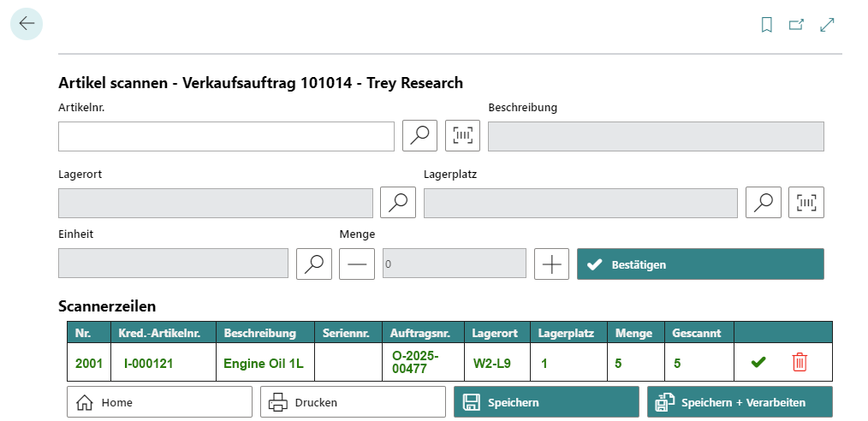The image size is (868, 421).
Task: Select the 'Gescannt' column header
Action: click(x=699, y=332)
